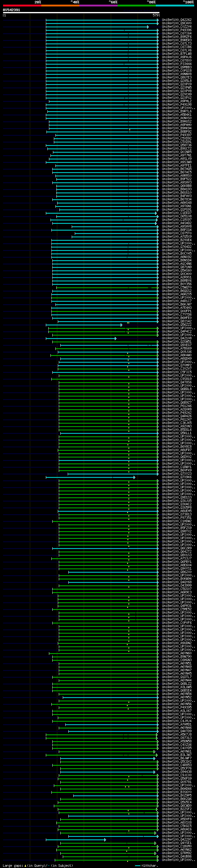The height and width of the screenshot is (868, 197).
Task: Open hit UniRef100_Q9CAV0
Action: tap(177, 23)
